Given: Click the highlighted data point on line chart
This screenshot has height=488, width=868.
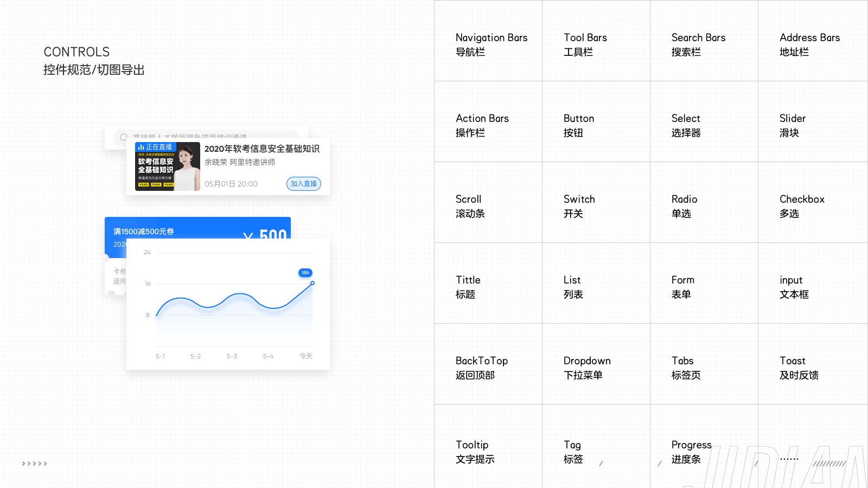Looking at the screenshot, I should [x=312, y=283].
